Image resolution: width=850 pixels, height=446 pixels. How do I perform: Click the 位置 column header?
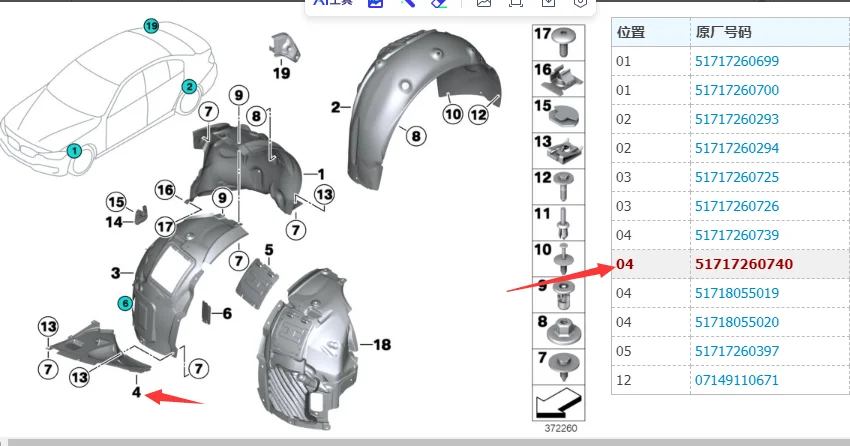631,33
